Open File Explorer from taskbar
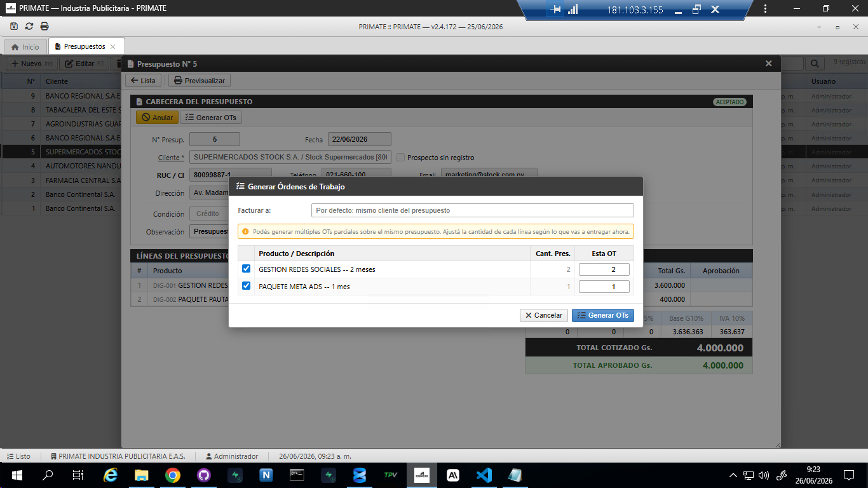 coord(142,475)
